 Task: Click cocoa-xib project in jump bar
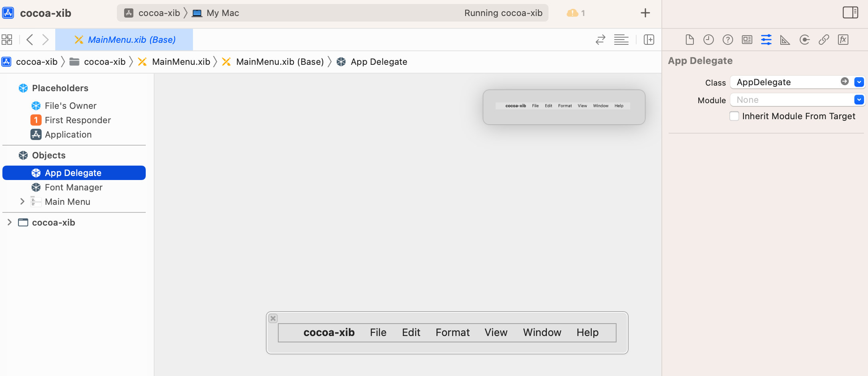click(x=30, y=62)
